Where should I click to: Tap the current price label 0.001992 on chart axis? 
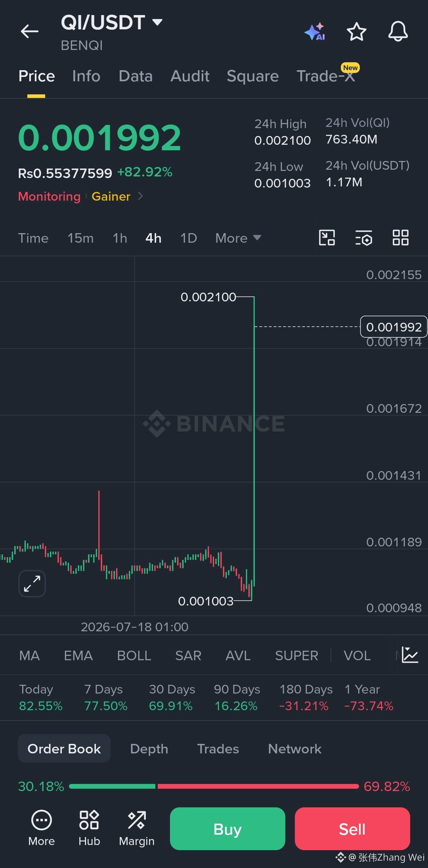click(394, 327)
